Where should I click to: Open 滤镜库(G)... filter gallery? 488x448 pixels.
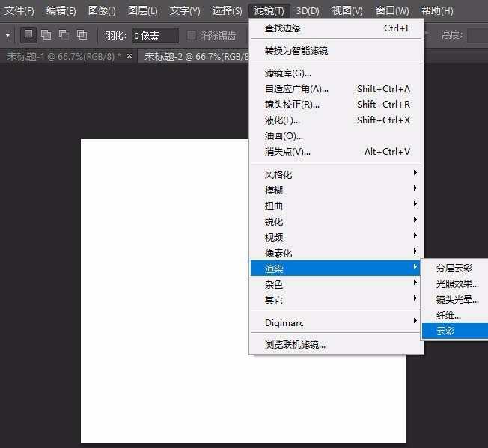pyautogui.click(x=288, y=73)
